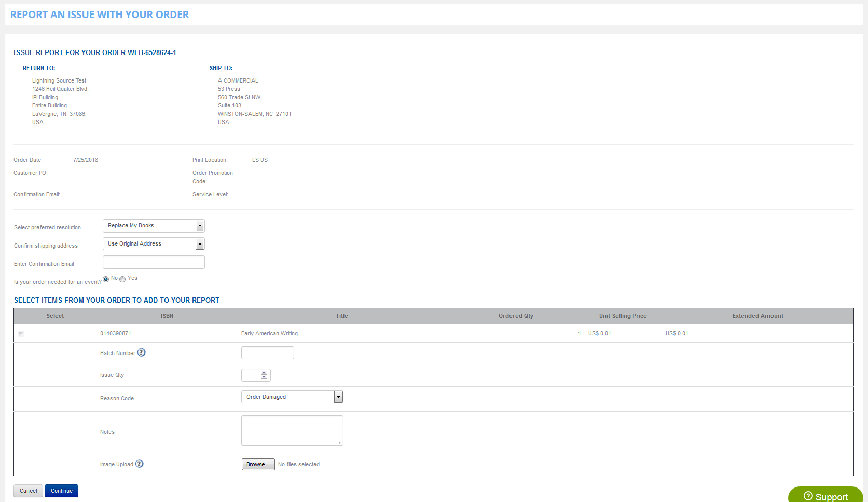Click inside the Notes text area
Viewport: 868px width, 502px height.
[292, 430]
